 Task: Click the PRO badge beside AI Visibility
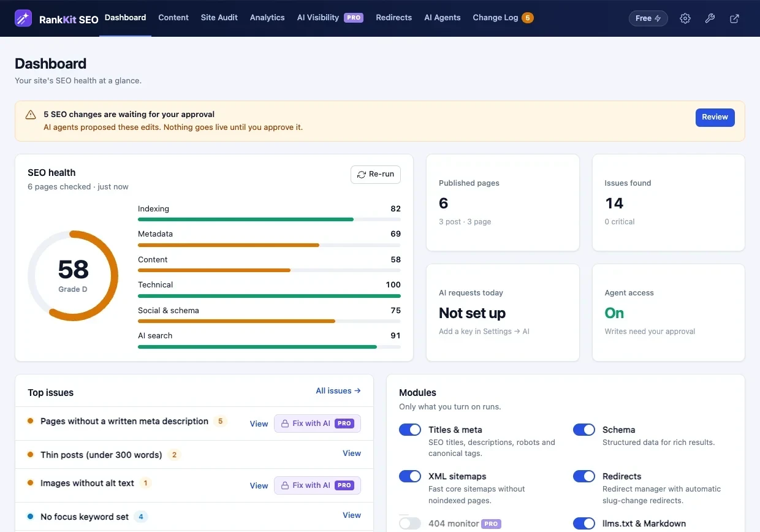point(353,18)
